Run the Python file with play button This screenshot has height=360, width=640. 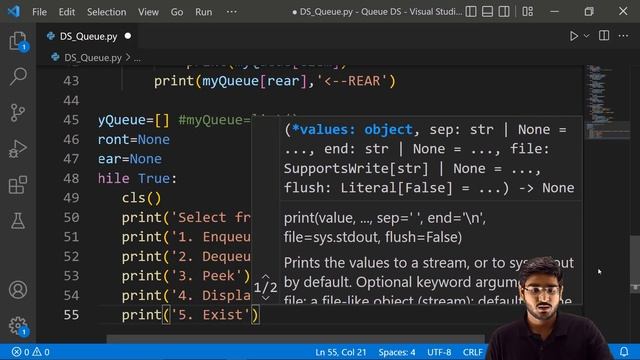[x=574, y=36]
